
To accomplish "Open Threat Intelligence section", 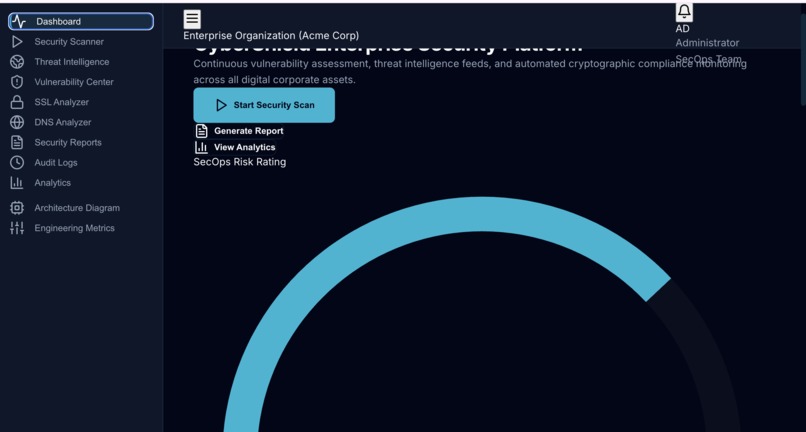I will click(x=81, y=62).
